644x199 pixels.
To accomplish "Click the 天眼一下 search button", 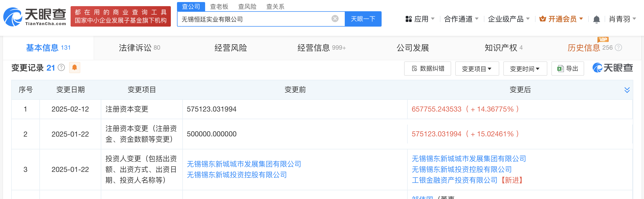I will pos(363,19).
